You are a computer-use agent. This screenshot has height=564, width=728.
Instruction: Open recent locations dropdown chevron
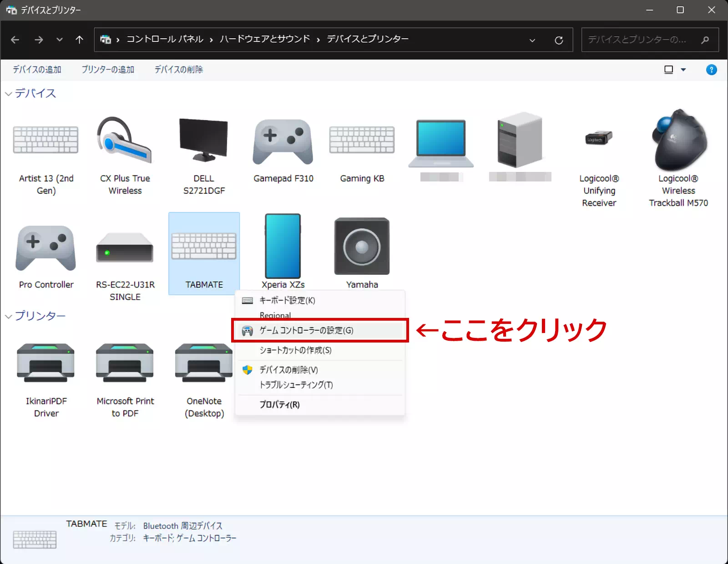60,40
